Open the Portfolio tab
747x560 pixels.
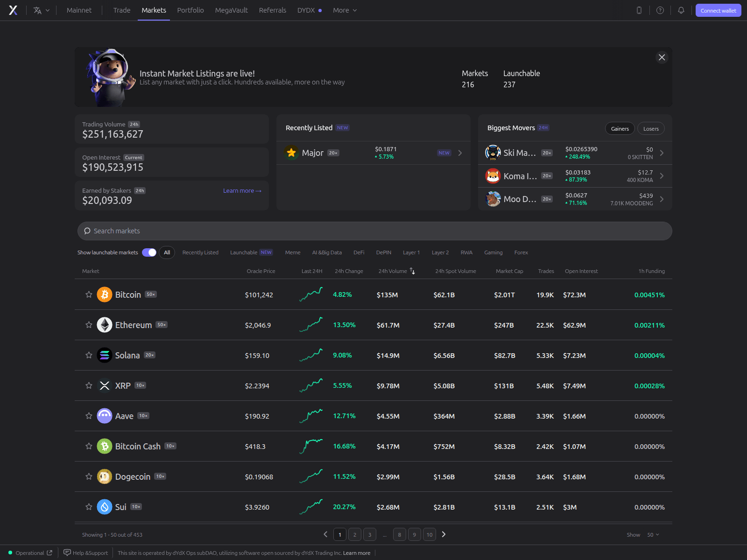(190, 10)
